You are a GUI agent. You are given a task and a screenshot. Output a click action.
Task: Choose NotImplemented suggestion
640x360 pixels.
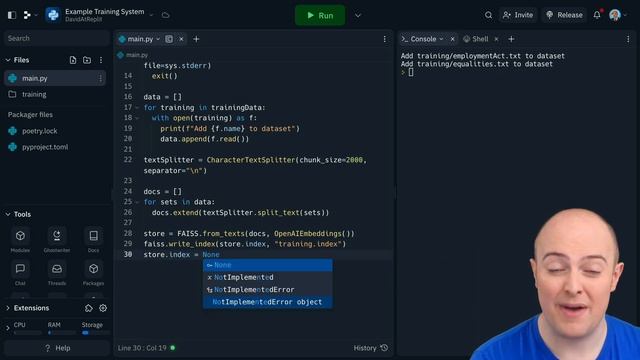click(268, 278)
